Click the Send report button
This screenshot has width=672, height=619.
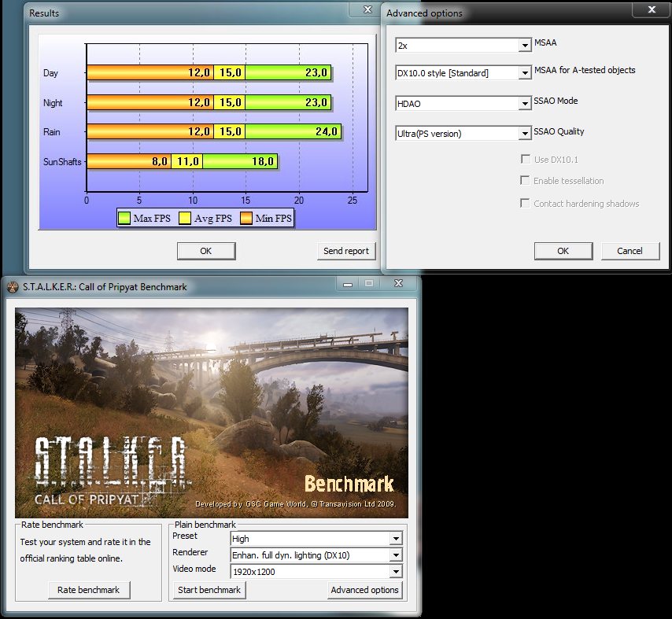coord(346,251)
